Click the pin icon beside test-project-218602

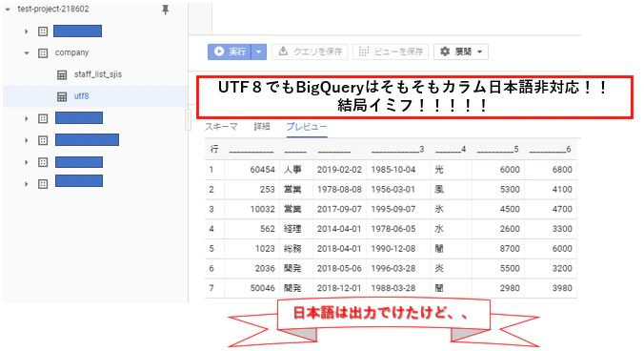(165, 10)
